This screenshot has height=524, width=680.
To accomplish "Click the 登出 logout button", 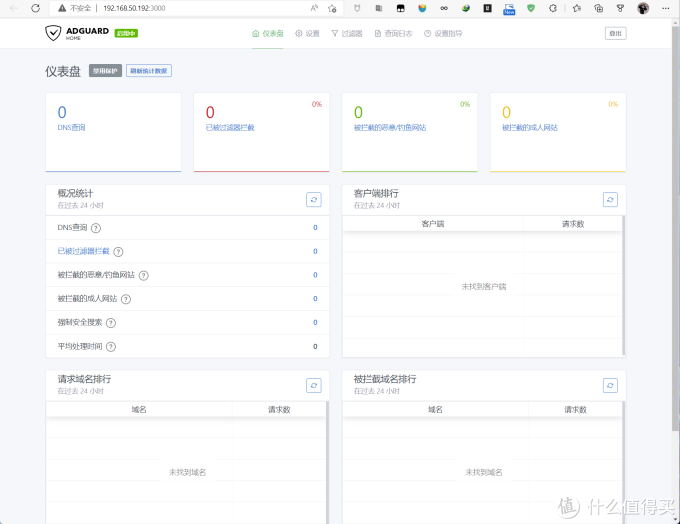I will point(615,33).
